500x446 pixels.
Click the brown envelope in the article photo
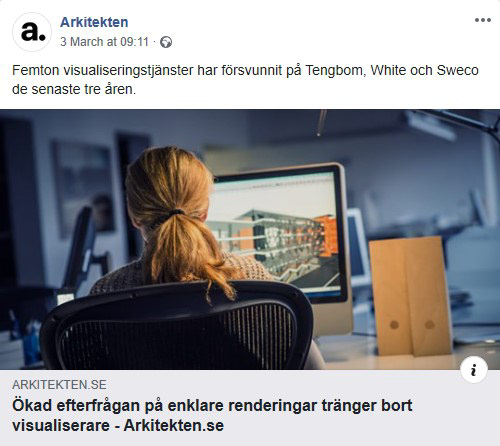point(410,296)
